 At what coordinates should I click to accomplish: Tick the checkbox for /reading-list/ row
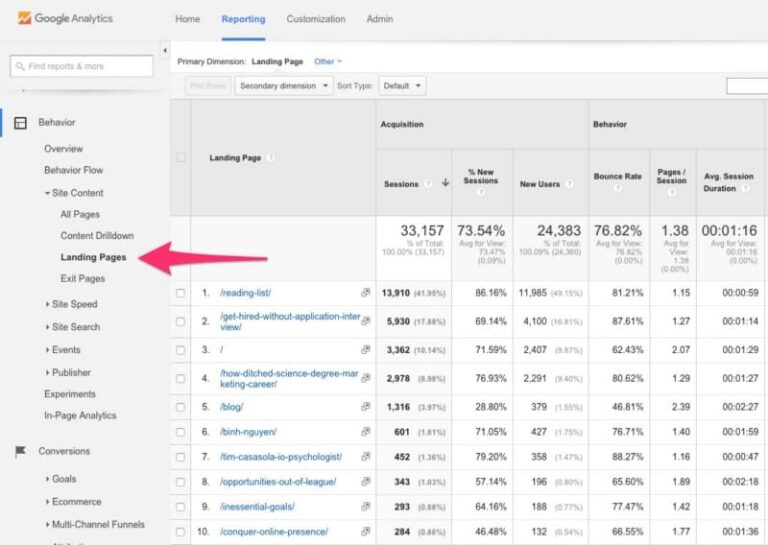pos(180,293)
